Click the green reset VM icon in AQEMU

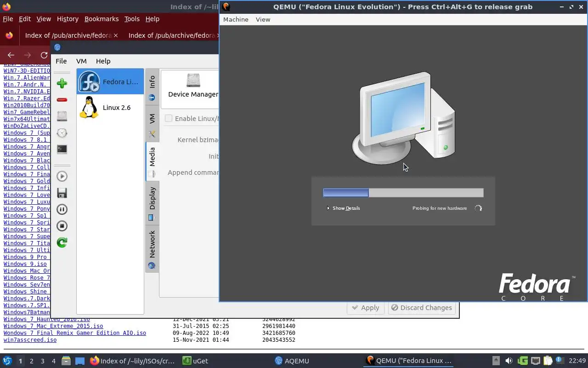[62, 242]
